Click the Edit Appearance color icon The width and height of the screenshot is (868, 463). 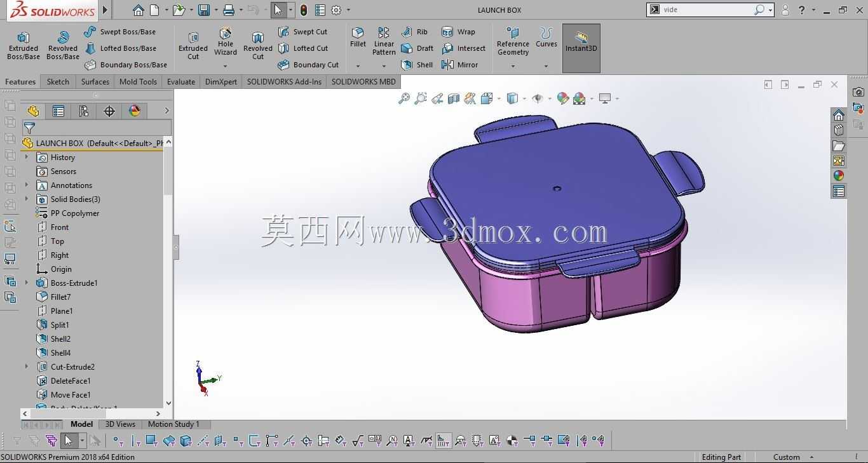[x=562, y=98]
